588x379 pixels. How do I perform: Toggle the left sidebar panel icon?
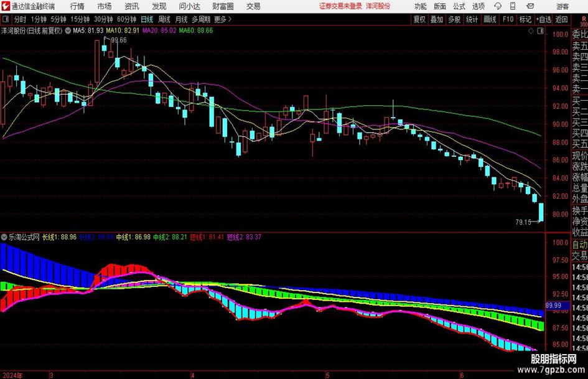(x=6, y=19)
